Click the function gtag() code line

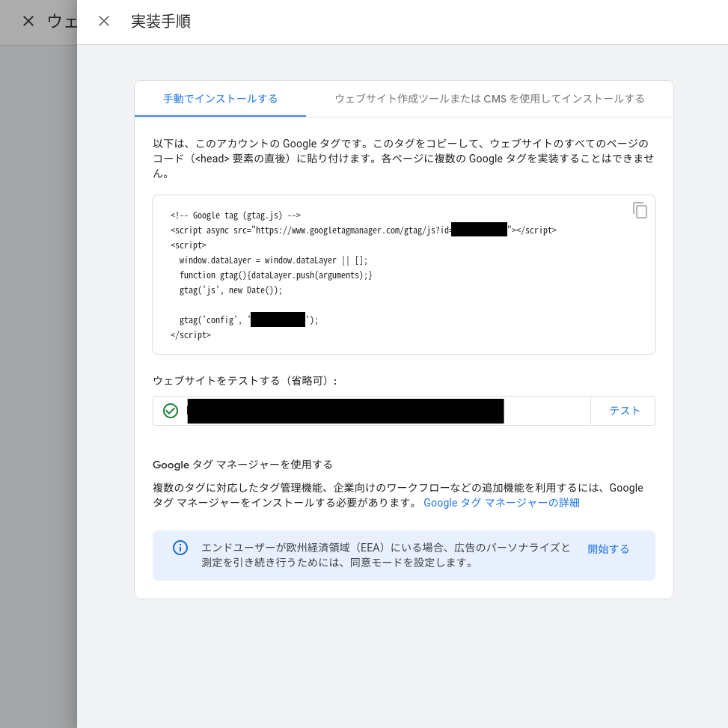(x=275, y=275)
